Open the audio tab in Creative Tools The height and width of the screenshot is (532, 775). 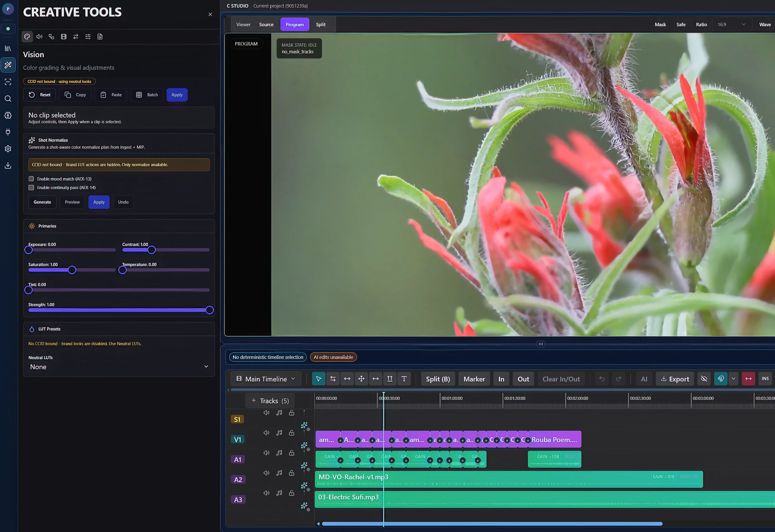[39, 37]
